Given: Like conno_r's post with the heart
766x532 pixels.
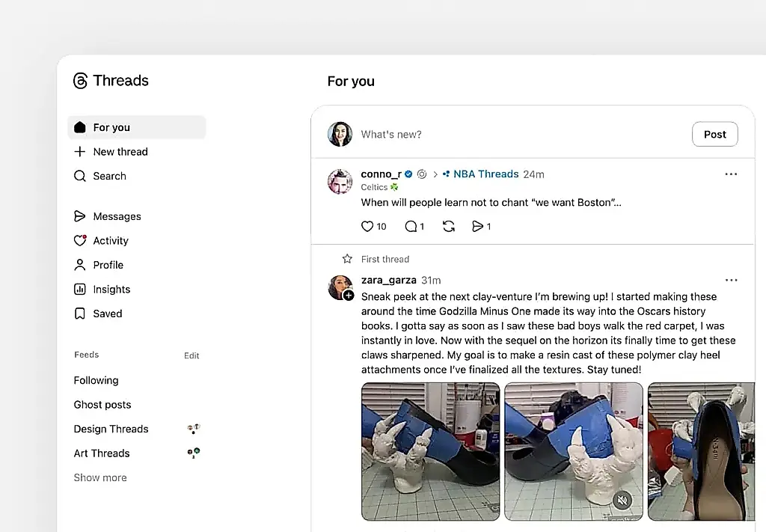Looking at the screenshot, I should pyautogui.click(x=367, y=226).
